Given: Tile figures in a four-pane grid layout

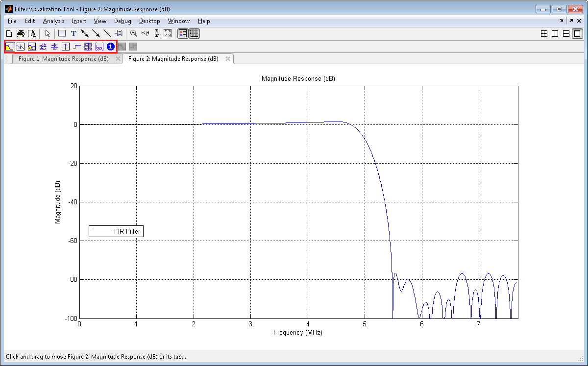Looking at the screenshot, I should tap(544, 34).
